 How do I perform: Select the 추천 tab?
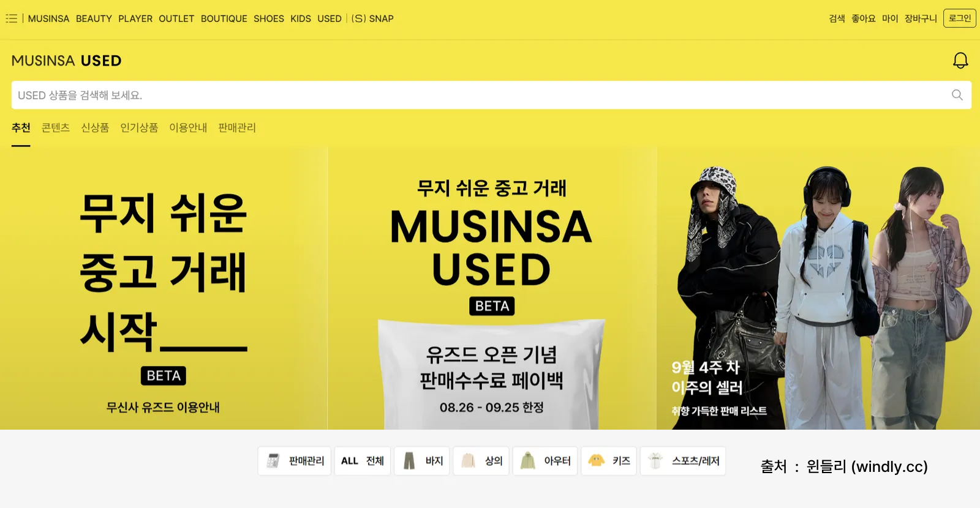(21, 128)
